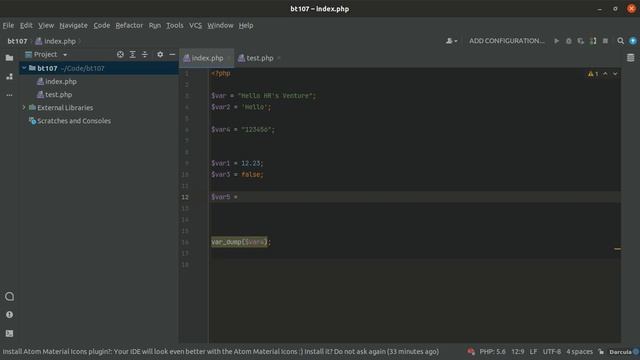
Task: Click the Atom Material Icons plugin notification message
Action: (221, 351)
